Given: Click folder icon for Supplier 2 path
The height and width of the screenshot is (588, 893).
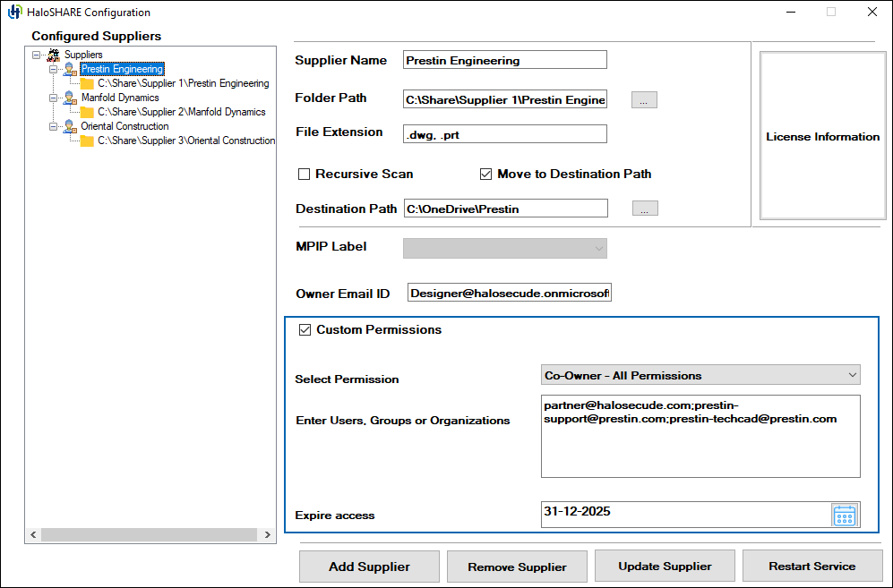Looking at the screenshot, I should pos(87,113).
